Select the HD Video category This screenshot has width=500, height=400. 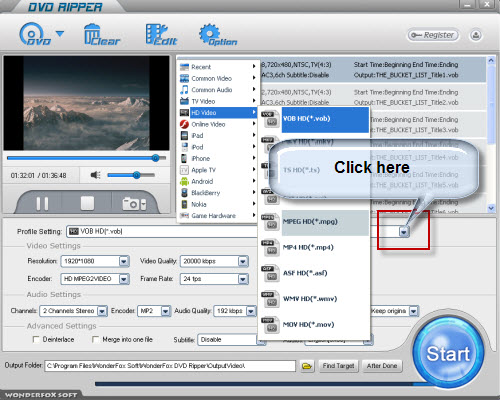pyautogui.click(x=218, y=113)
